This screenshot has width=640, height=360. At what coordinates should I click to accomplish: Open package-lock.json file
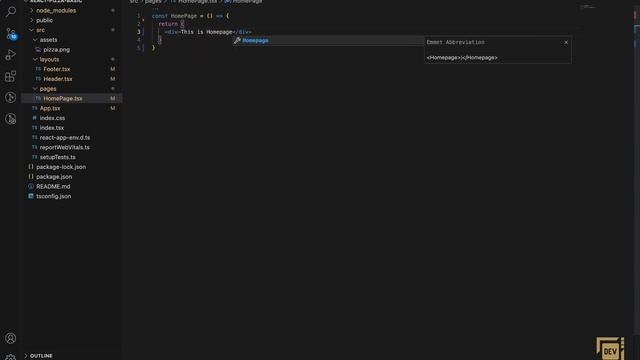tap(61, 167)
